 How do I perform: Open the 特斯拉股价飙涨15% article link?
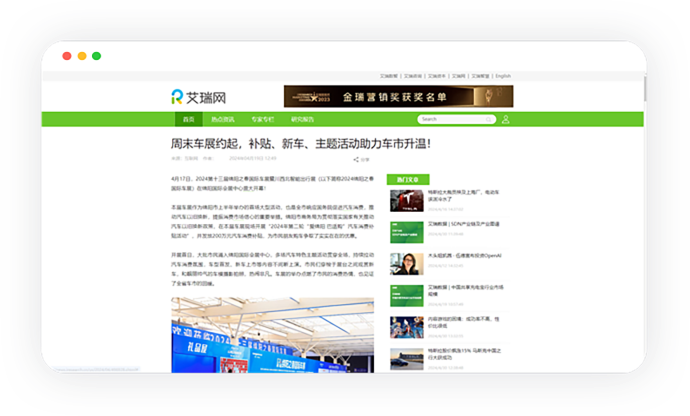click(x=465, y=354)
